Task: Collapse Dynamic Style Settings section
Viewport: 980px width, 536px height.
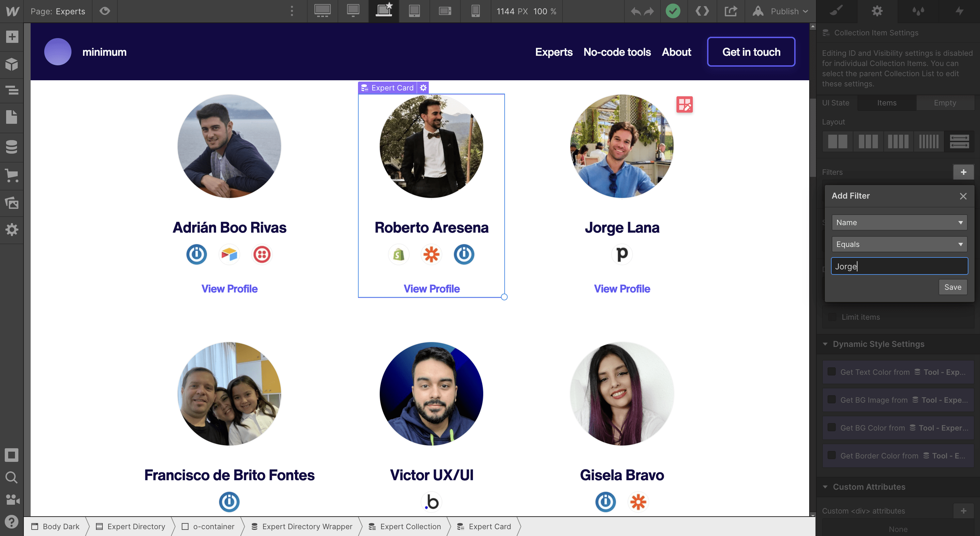Action: pos(825,344)
